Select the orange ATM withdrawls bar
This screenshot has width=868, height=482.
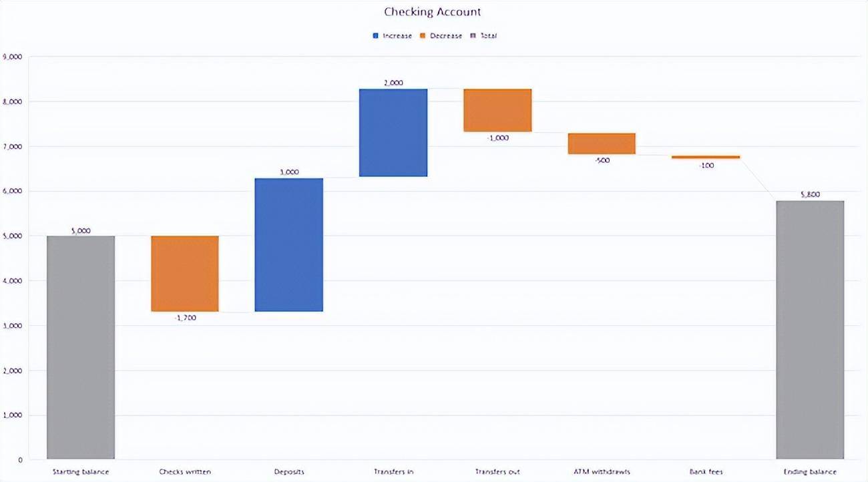tap(602, 144)
